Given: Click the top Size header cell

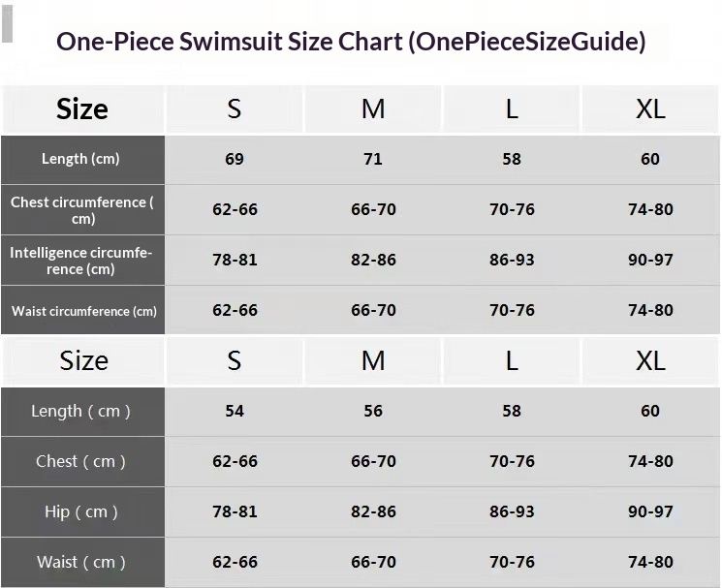Looking at the screenshot, I should tap(82, 108).
